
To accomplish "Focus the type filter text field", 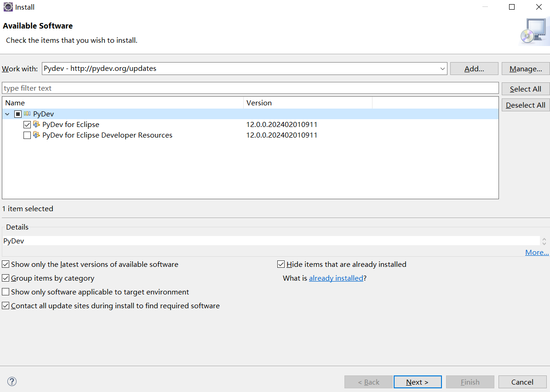I will pyautogui.click(x=251, y=88).
